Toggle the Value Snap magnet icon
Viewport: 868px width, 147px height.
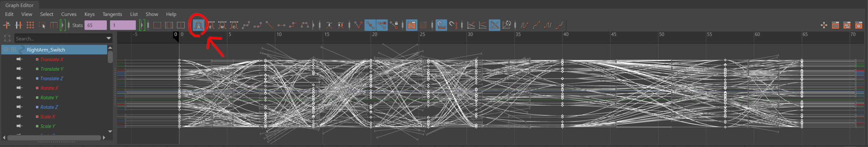[453, 25]
